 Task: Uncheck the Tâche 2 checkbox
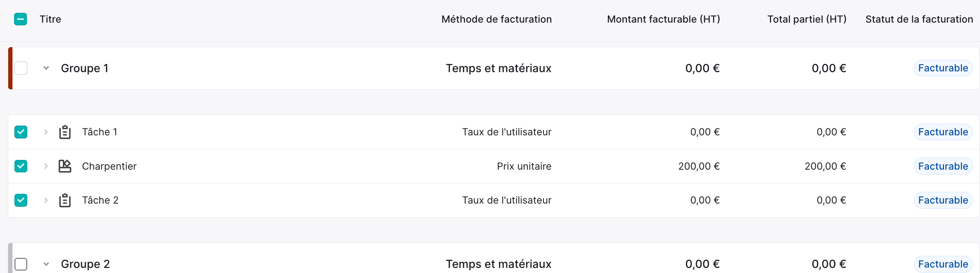(x=21, y=200)
